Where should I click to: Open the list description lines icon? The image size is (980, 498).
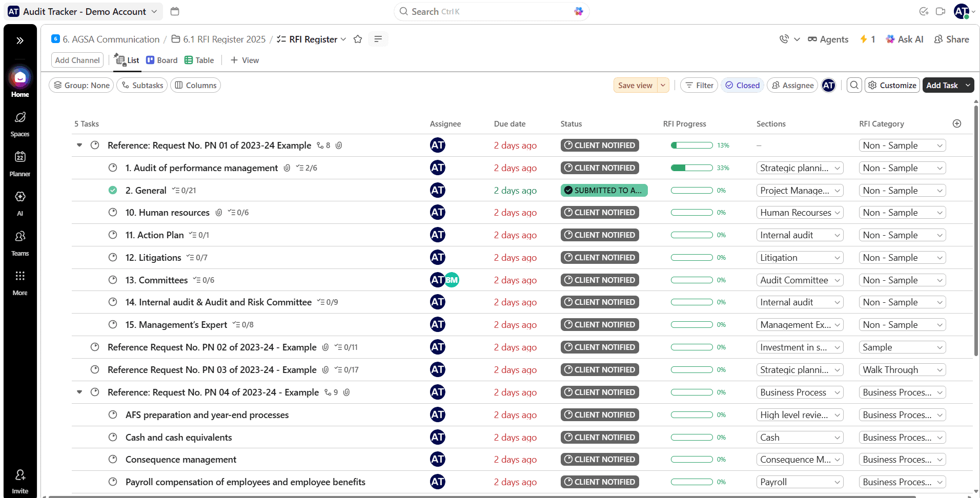(378, 39)
